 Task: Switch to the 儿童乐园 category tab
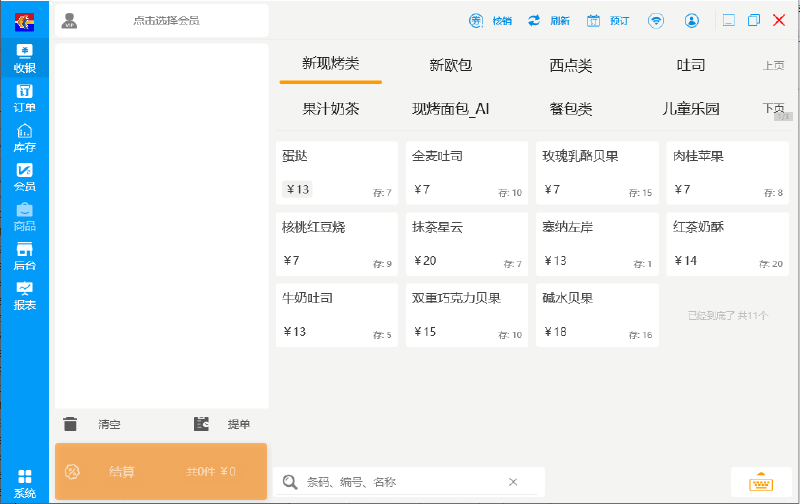(x=691, y=109)
